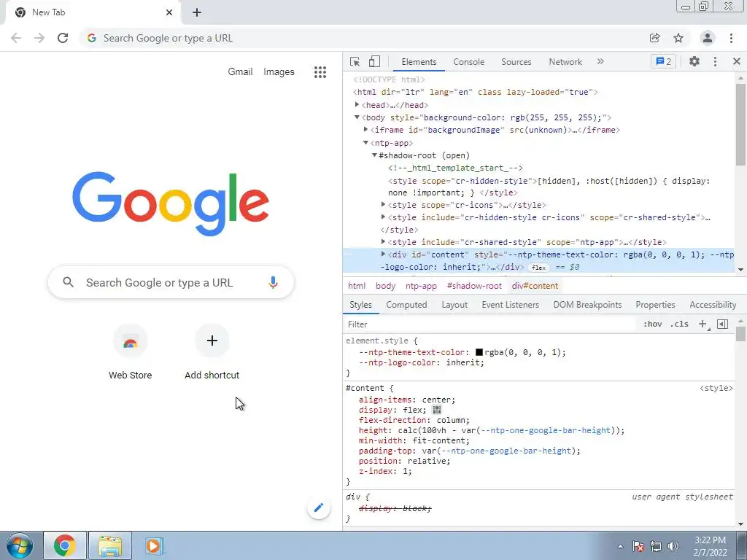The image size is (747, 560).
Task: Select the Styles tab
Action: 360,305
